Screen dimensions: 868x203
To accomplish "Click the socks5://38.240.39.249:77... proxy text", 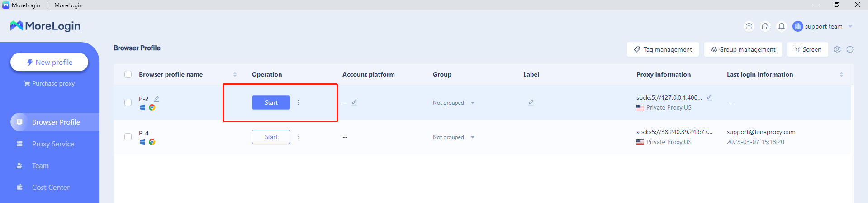I will [x=674, y=132].
